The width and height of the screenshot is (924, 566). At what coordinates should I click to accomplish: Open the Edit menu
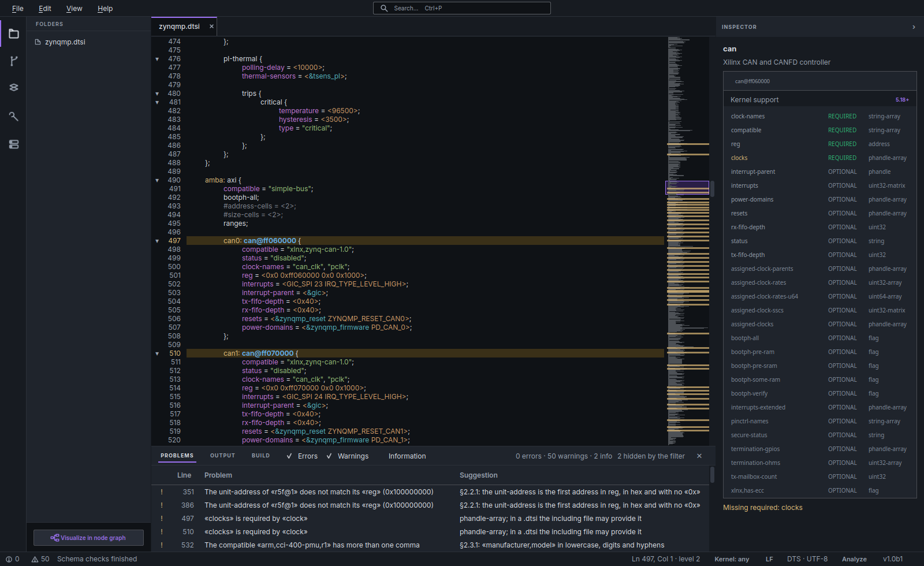click(45, 9)
